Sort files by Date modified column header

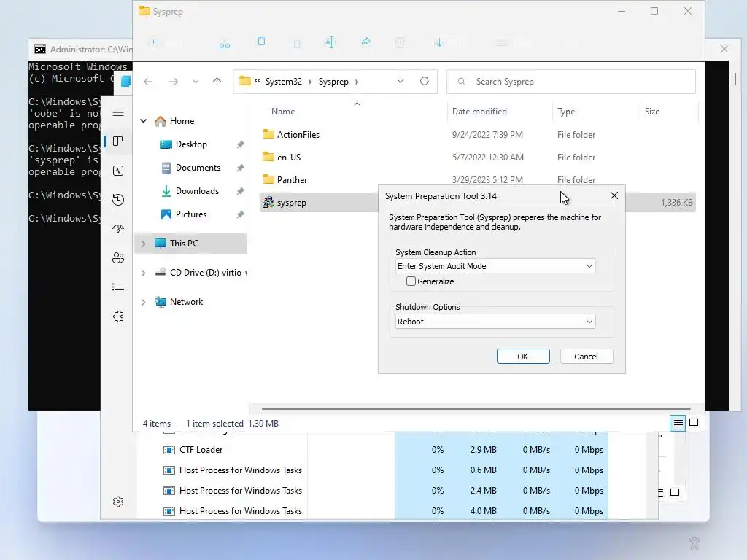click(x=479, y=112)
